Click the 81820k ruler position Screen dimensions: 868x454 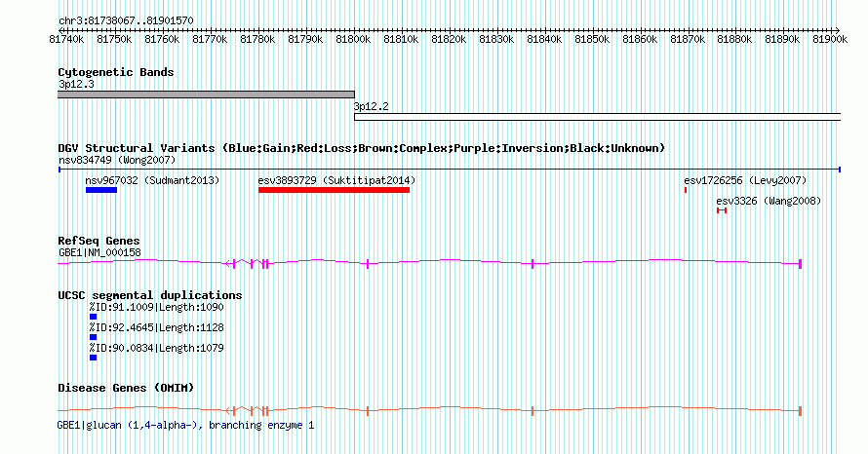point(449,39)
